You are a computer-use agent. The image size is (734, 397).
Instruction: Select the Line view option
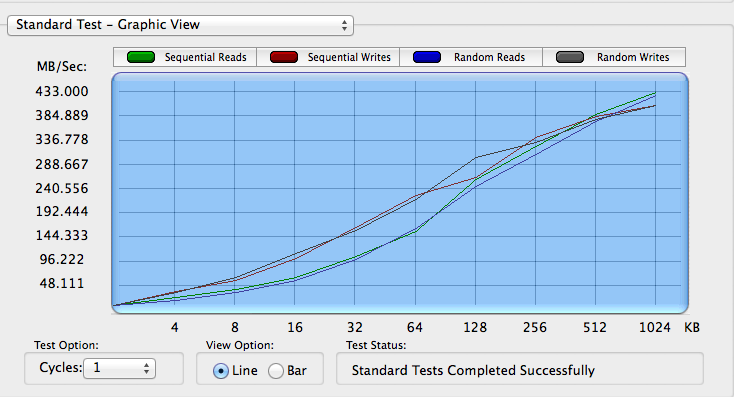pyautogui.click(x=220, y=371)
